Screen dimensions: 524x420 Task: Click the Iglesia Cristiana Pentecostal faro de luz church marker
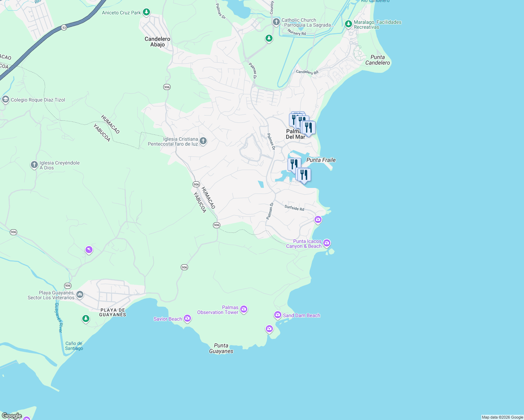click(x=203, y=141)
